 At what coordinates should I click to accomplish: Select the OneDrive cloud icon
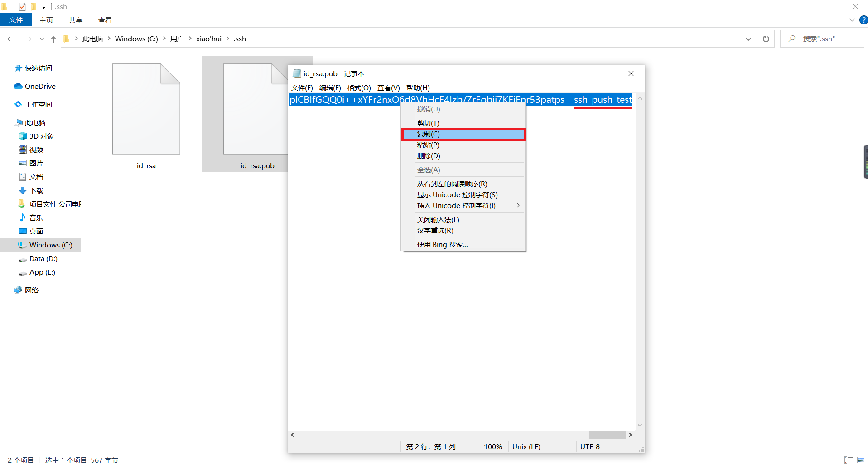click(18, 86)
